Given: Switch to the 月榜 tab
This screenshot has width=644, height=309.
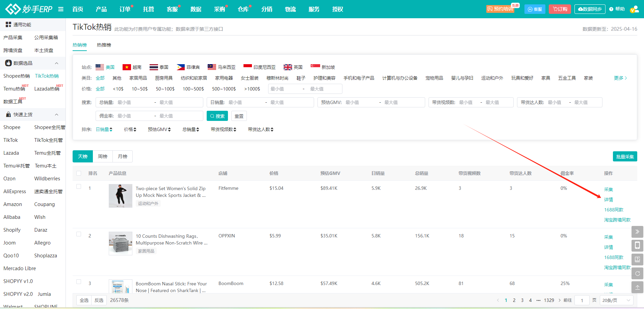Looking at the screenshot, I should [x=123, y=156].
